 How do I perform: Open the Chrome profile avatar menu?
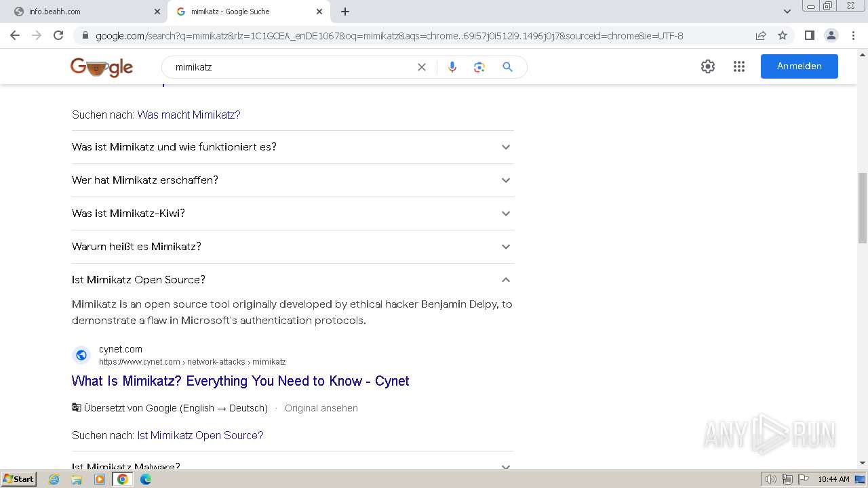point(831,35)
